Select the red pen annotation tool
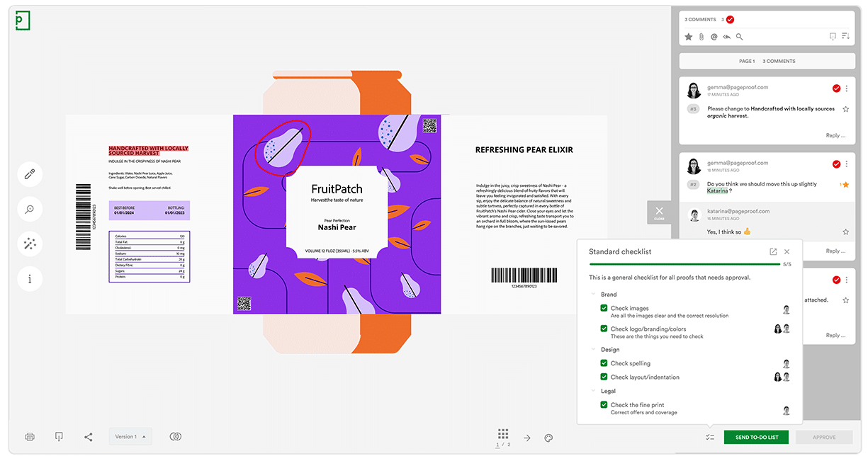The image size is (868, 456). coord(30,174)
